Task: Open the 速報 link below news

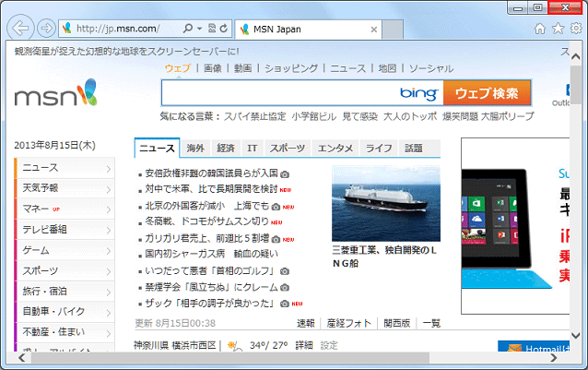Action: pyautogui.click(x=306, y=323)
